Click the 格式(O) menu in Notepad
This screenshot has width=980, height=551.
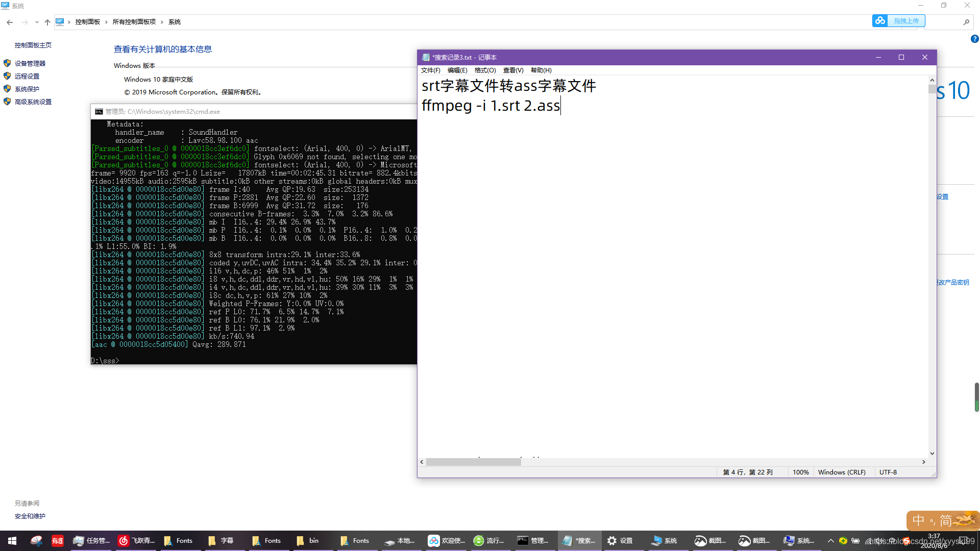click(x=484, y=69)
